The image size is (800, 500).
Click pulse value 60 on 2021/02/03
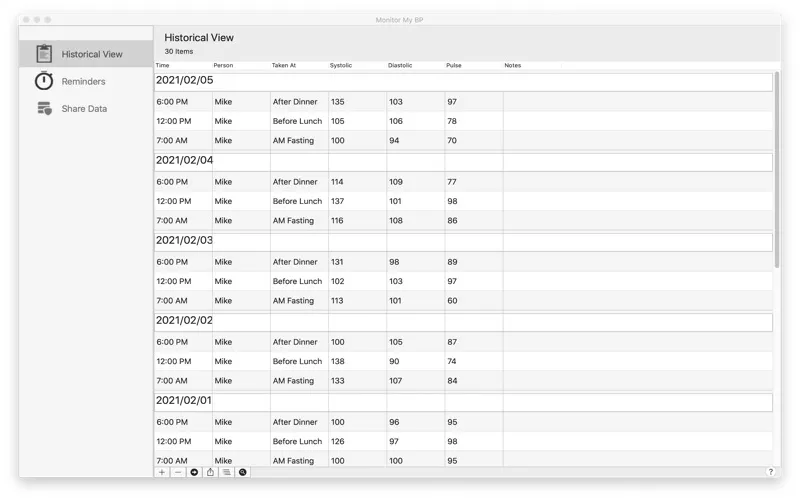click(x=452, y=301)
